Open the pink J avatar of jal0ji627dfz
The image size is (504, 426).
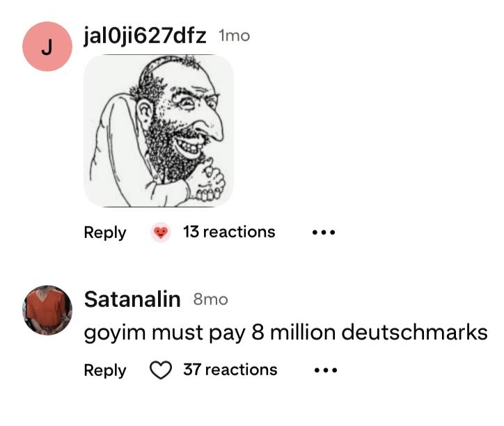47,47
